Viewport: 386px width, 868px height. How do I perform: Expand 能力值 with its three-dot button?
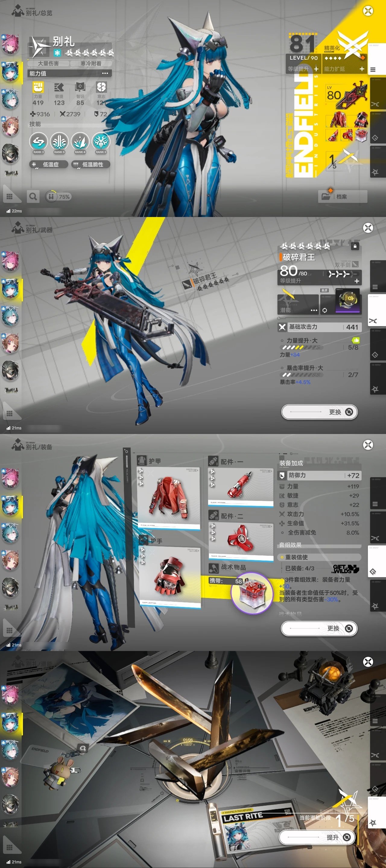(105, 74)
